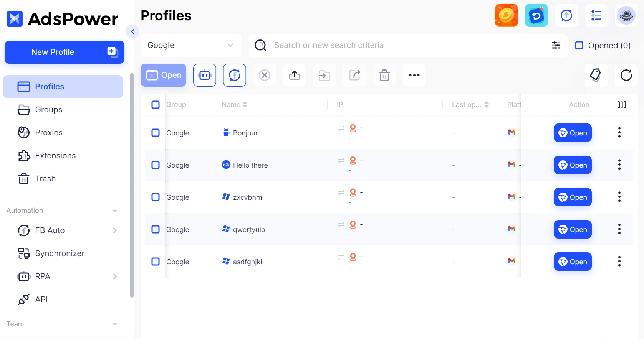Open the astronaut user avatar menu
This screenshot has height=339, width=644.
626,15
